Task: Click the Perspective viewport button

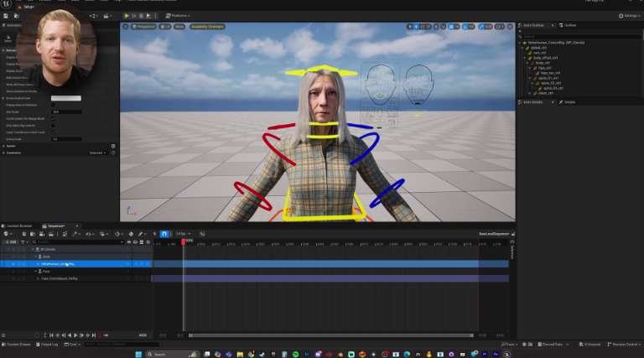Action: pos(143,27)
